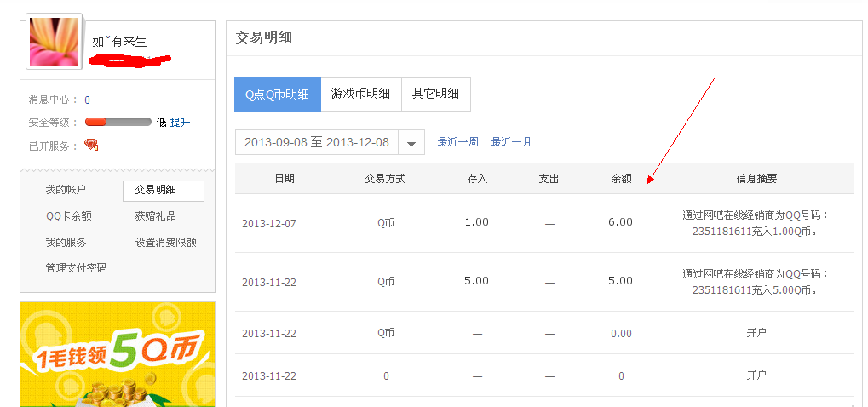
Task: Click the 2013-09-08 至 2013-12-08 date field
Action: [317, 143]
